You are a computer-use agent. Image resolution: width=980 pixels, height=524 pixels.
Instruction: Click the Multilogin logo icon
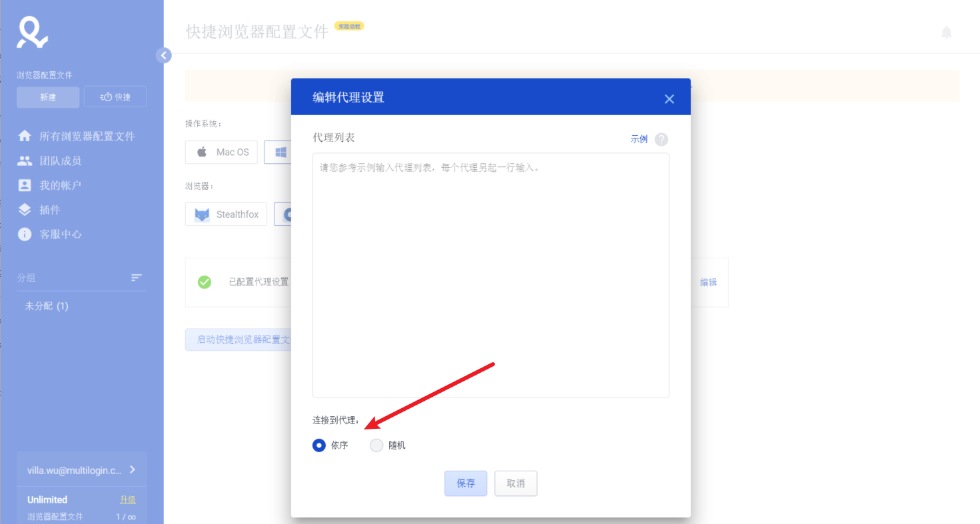pos(32,33)
